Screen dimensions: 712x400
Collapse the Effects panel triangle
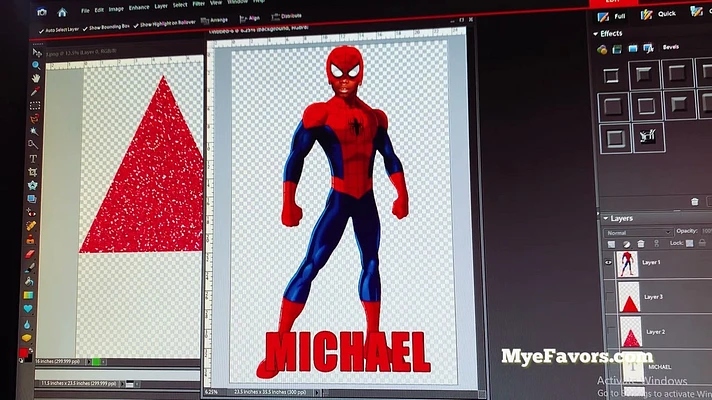pyautogui.click(x=596, y=34)
